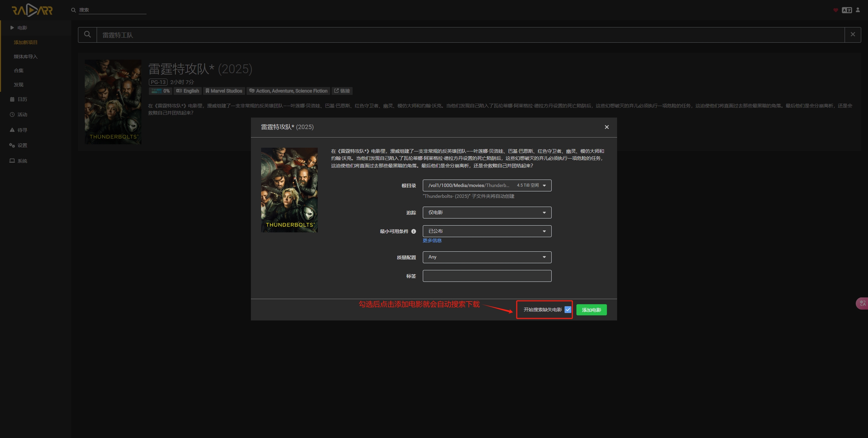Open the 链接 links badge
Viewport: 868px width, 438px height.
coord(342,91)
